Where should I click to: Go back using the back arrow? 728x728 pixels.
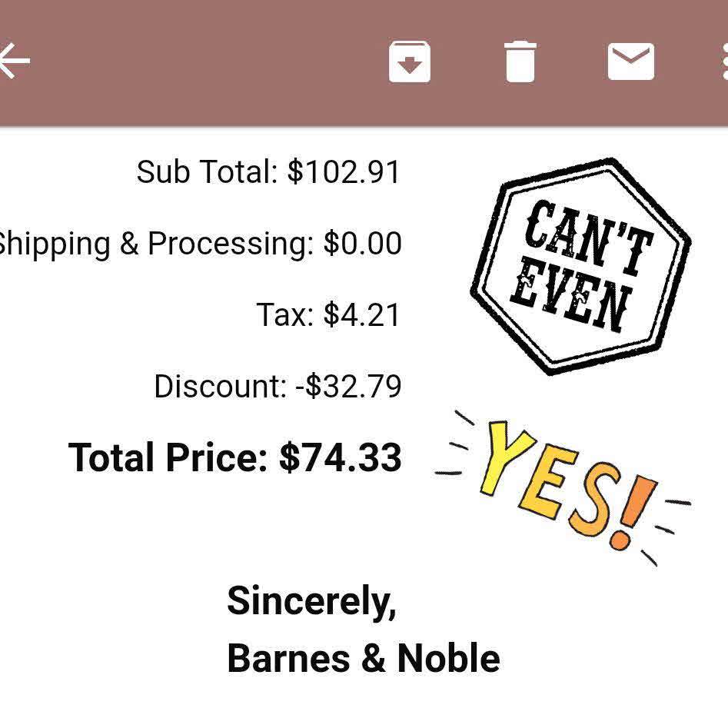pyautogui.click(x=14, y=61)
